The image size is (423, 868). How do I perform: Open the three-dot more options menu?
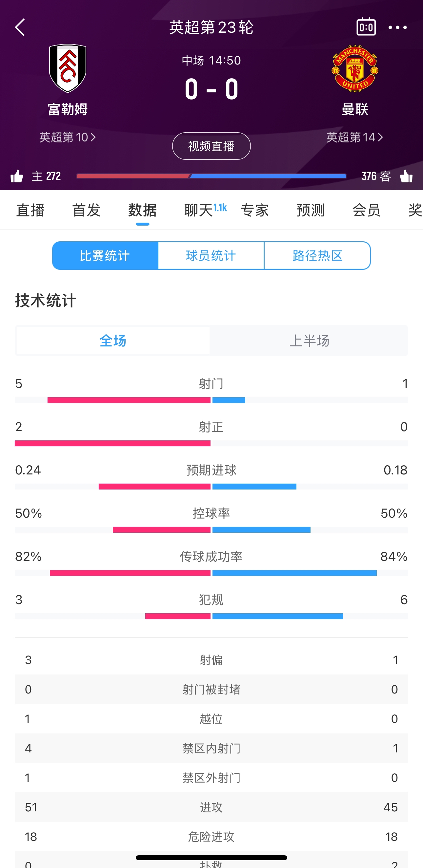(x=397, y=27)
